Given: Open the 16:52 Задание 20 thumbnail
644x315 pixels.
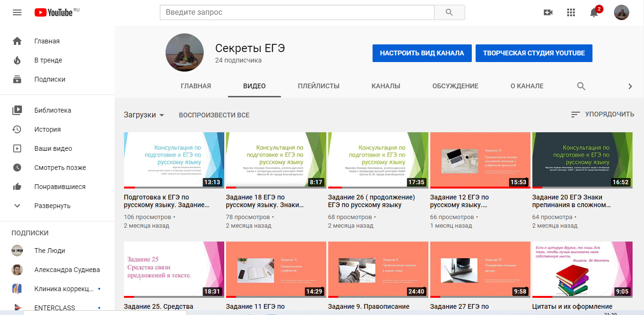Looking at the screenshot, I should (x=582, y=160).
